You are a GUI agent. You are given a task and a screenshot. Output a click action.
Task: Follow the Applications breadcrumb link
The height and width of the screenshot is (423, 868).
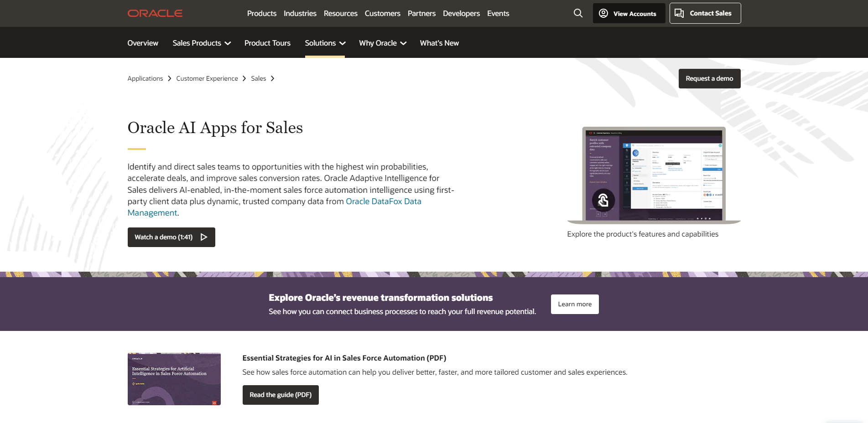point(145,78)
